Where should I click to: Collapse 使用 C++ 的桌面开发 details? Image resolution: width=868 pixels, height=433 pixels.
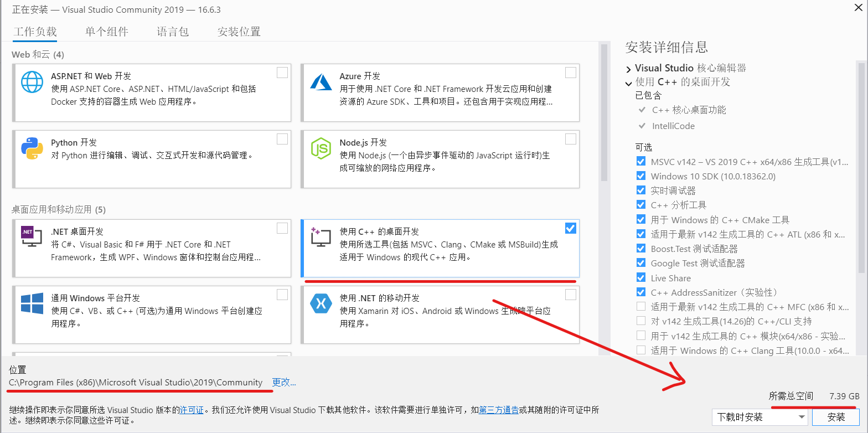pyautogui.click(x=628, y=83)
